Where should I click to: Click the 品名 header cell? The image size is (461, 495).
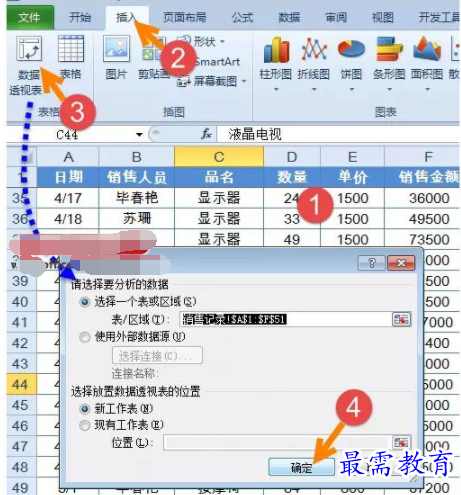pos(219,177)
